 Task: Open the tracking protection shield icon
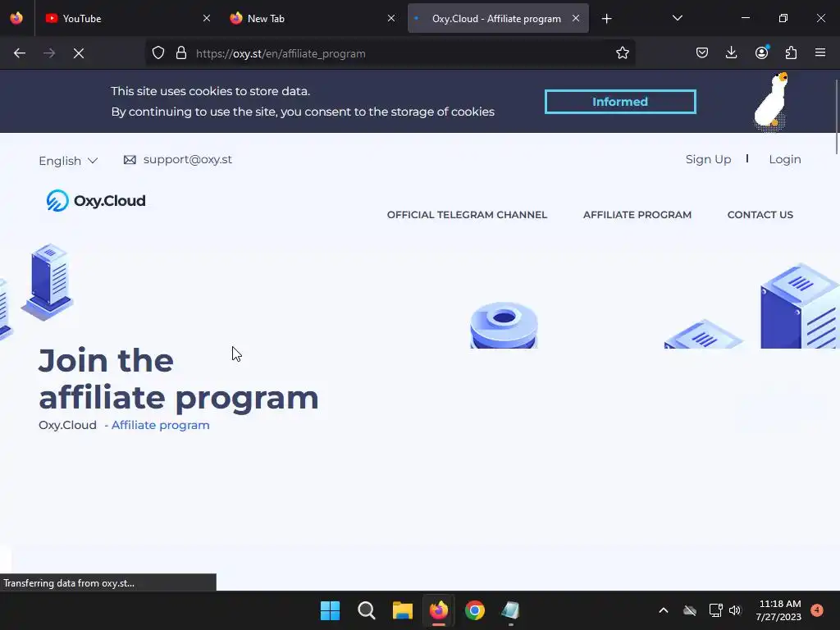158,53
